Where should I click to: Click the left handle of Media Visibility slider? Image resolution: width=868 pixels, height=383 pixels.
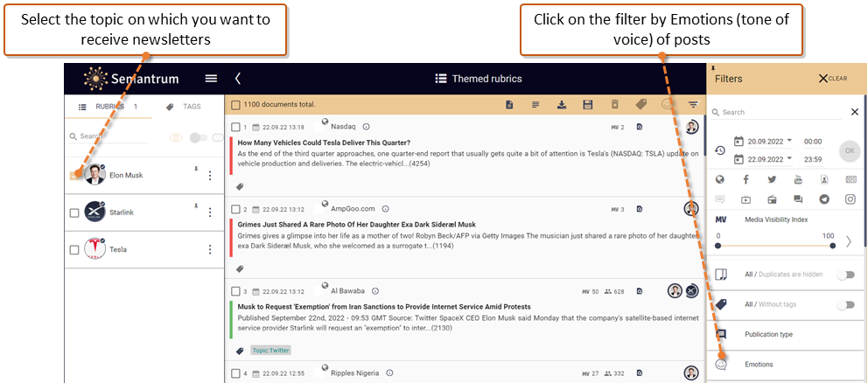pos(718,246)
